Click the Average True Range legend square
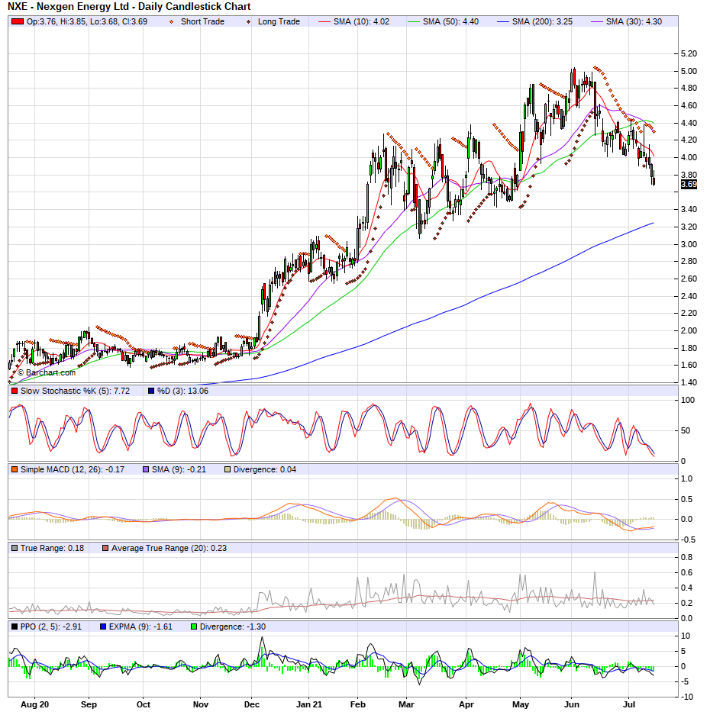Screen dimensions: 710x728 click(x=105, y=548)
